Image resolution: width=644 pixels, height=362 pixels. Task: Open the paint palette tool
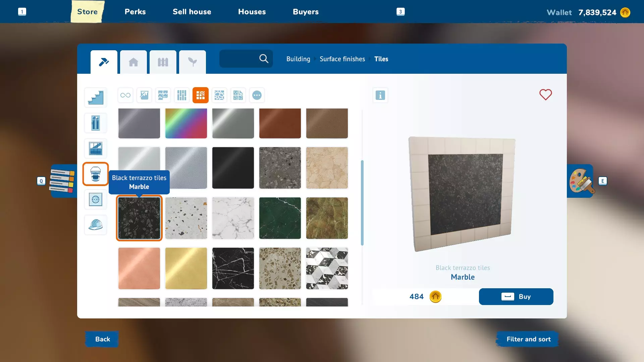pyautogui.click(x=581, y=181)
